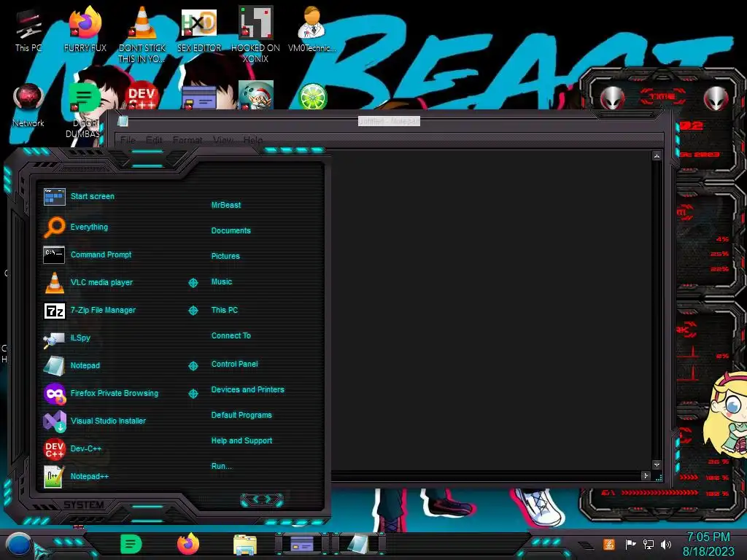Switch to Notepad taskbar button

point(358,544)
